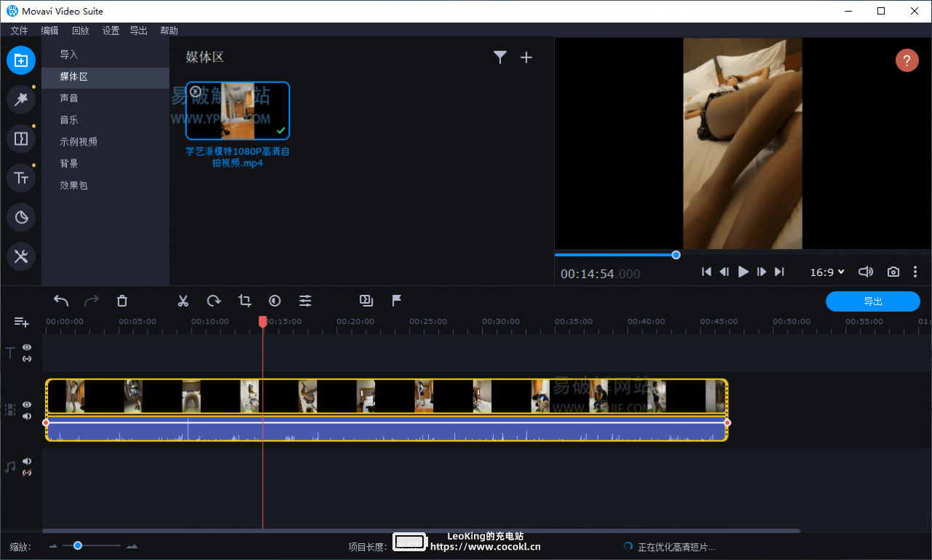Screen dimensions: 932x560
Task: Add media with the plus icon
Action: [x=526, y=58]
